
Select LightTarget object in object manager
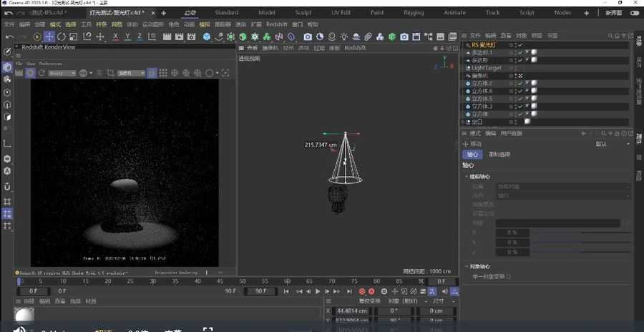[x=486, y=68]
